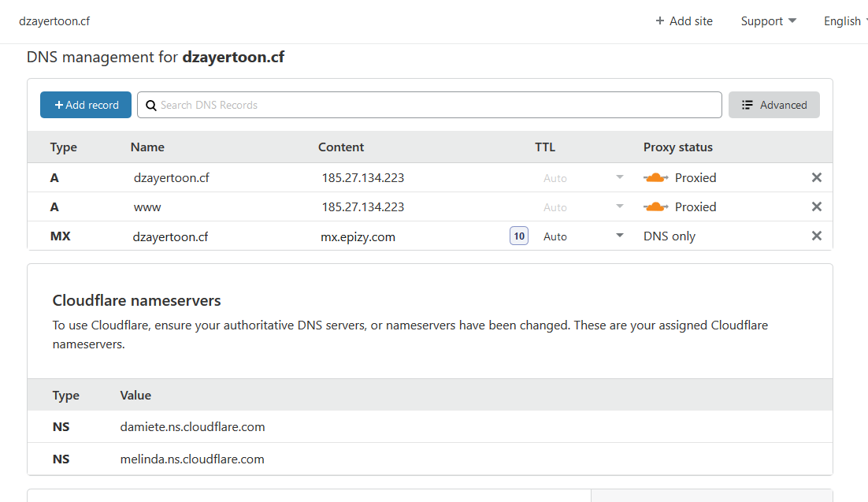This screenshot has width=868, height=502.
Task: Open the Support menu
Action: coord(768,21)
